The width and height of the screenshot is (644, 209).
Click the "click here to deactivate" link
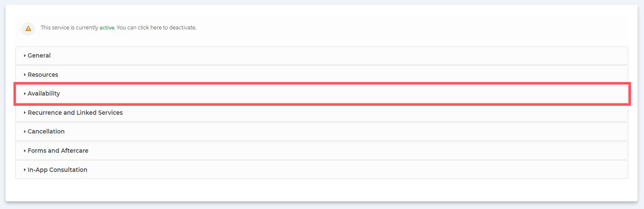(167, 28)
